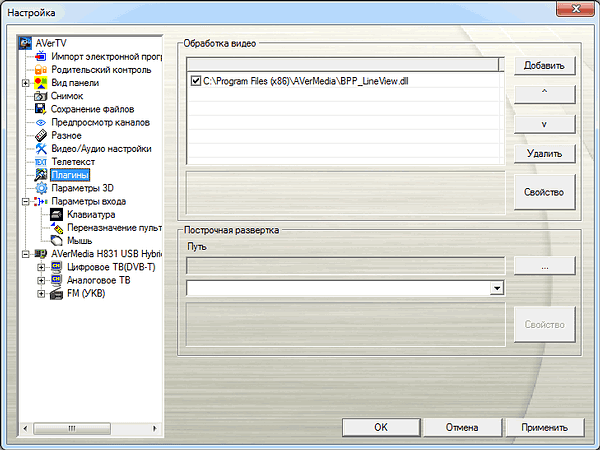Click the Отмена button
This screenshot has height=450, width=600.
(x=462, y=427)
